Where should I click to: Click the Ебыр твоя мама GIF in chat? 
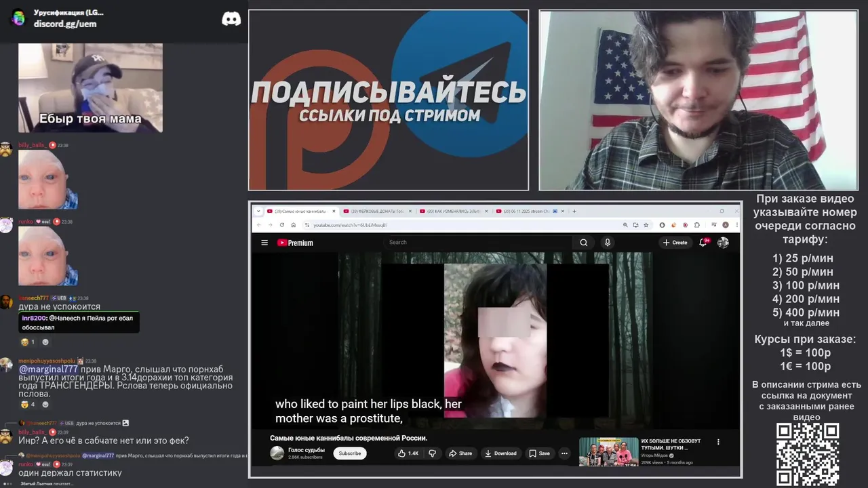(x=90, y=88)
